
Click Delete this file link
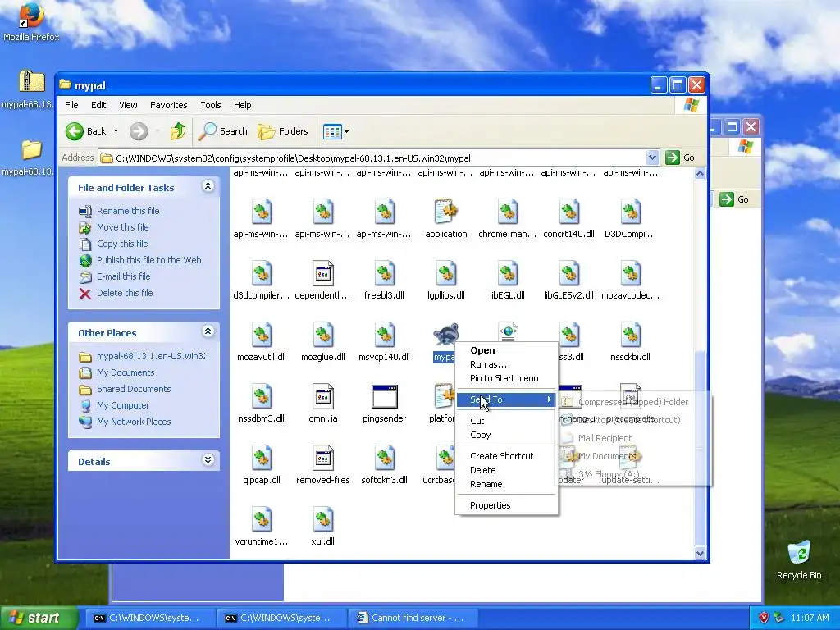tap(125, 293)
